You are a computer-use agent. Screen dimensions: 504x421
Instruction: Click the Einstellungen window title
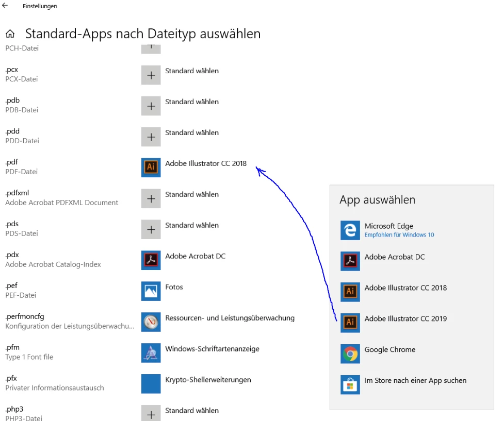click(40, 6)
